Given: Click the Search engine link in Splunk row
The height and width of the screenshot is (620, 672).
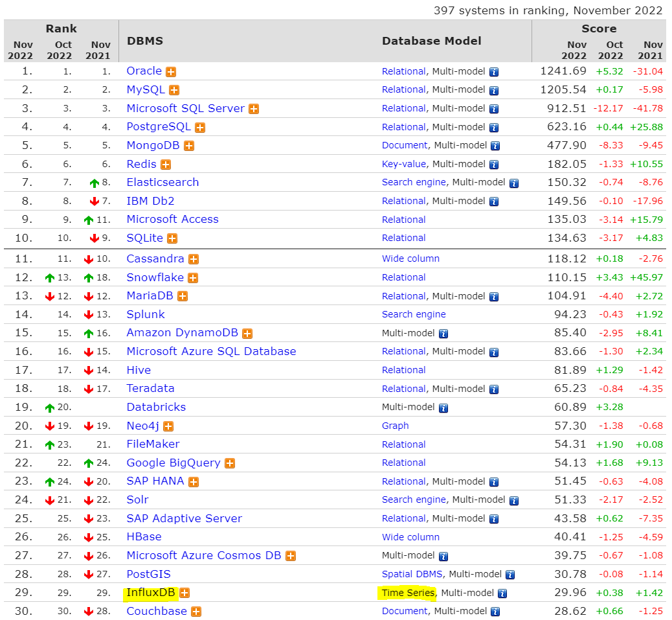Looking at the screenshot, I should tap(414, 314).
